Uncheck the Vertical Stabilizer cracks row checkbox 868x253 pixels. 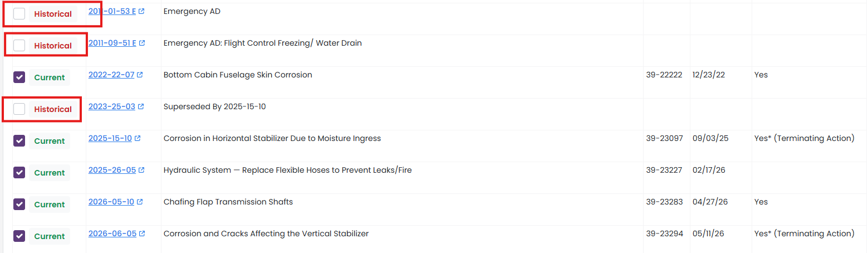19,236
